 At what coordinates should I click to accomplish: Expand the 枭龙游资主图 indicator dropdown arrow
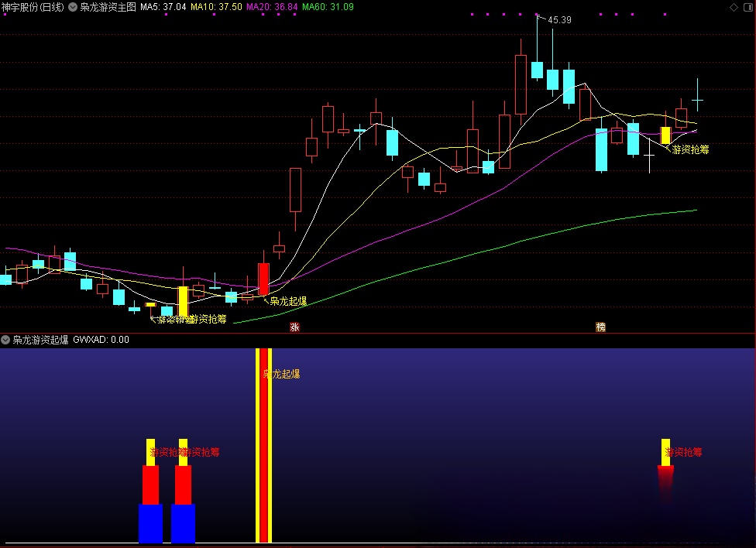coord(73,7)
